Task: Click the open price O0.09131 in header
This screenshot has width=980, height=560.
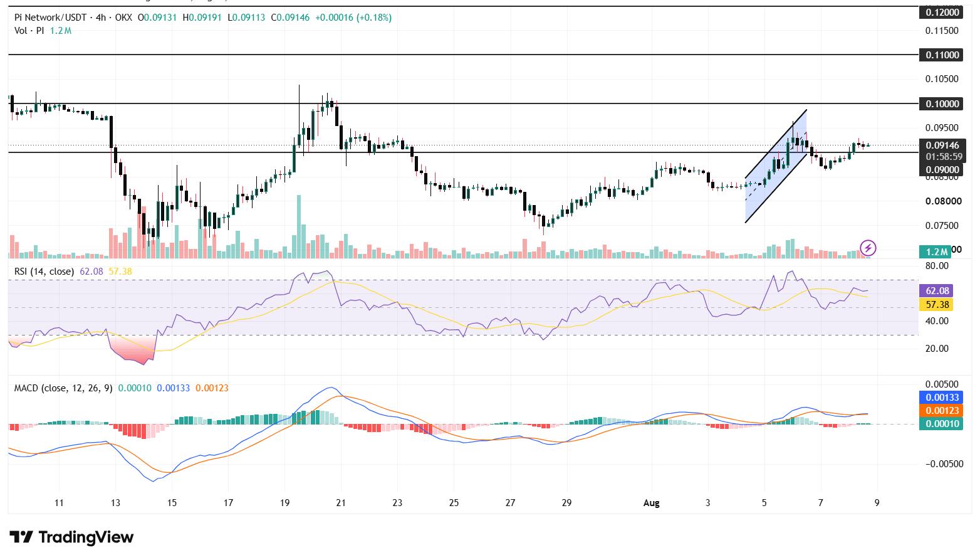Action: click(x=157, y=18)
